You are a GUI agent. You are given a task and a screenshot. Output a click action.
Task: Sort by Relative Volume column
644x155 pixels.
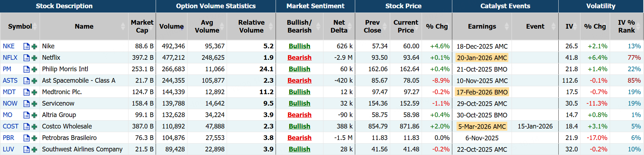251,26
